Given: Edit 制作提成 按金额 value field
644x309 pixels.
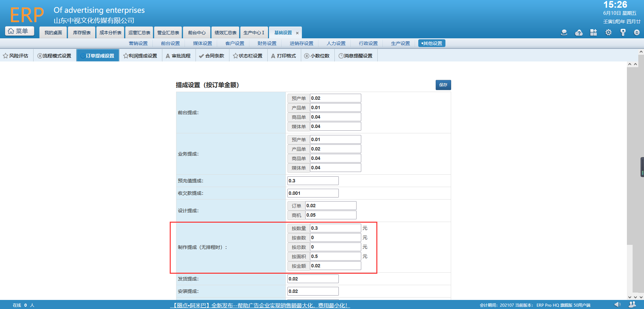Looking at the screenshot, I should (x=335, y=266).
